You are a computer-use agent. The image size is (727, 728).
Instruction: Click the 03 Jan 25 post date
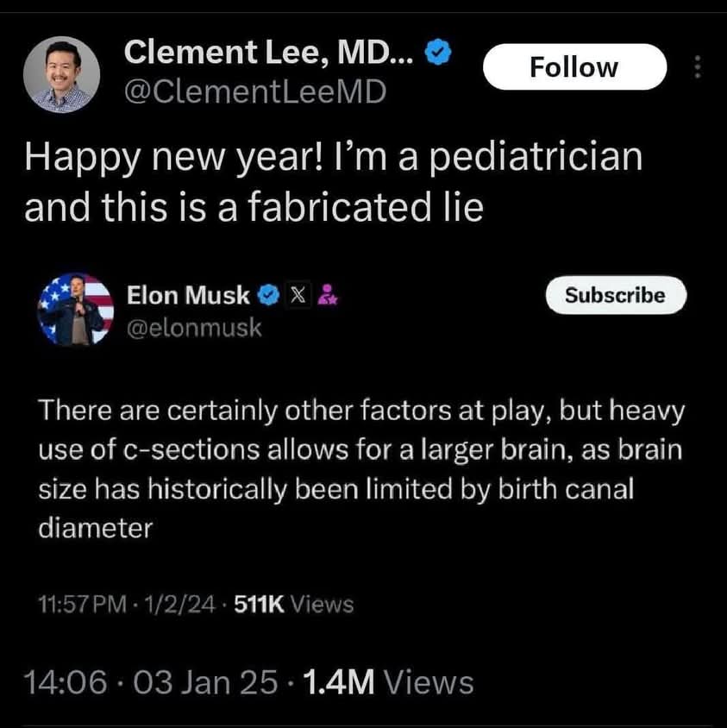coord(207,682)
